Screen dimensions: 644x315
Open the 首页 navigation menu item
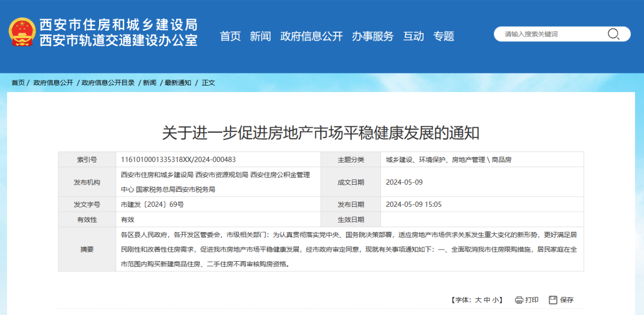tap(230, 36)
